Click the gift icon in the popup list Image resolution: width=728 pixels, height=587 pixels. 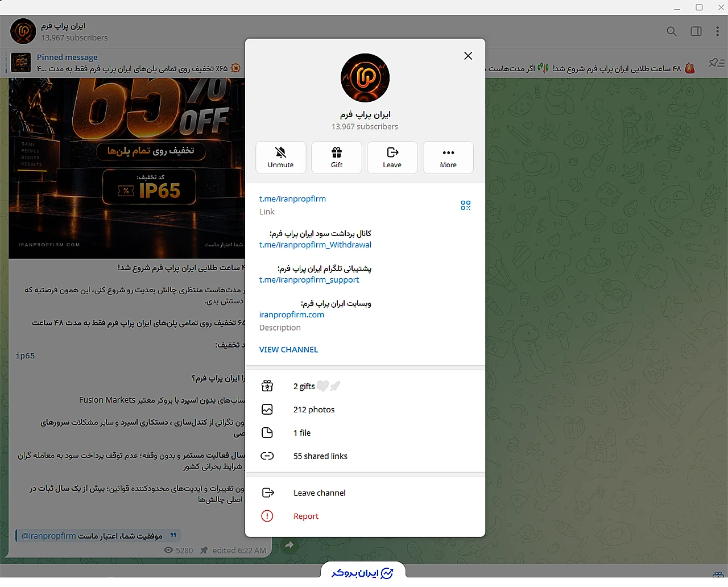267,386
